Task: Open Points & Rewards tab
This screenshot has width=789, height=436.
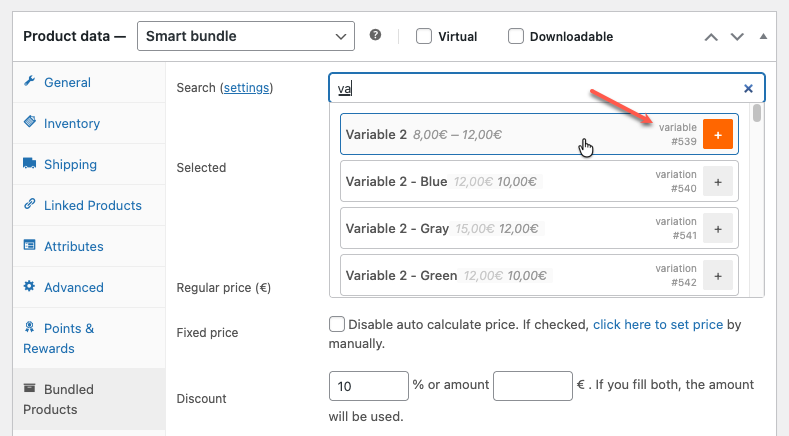Action: pyautogui.click(x=89, y=338)
